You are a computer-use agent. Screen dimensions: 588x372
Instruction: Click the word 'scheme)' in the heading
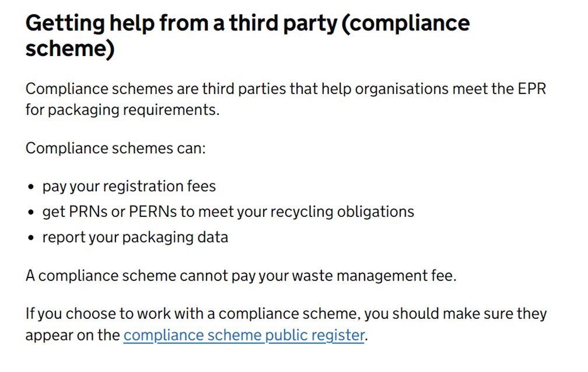(70, 49)
